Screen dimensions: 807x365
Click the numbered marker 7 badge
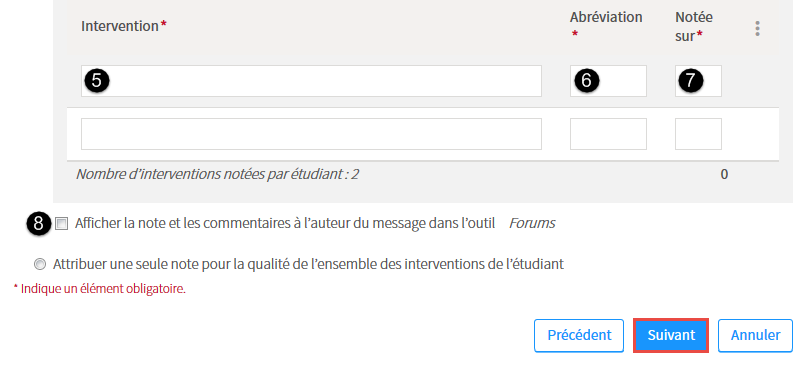tap(691, 80)
